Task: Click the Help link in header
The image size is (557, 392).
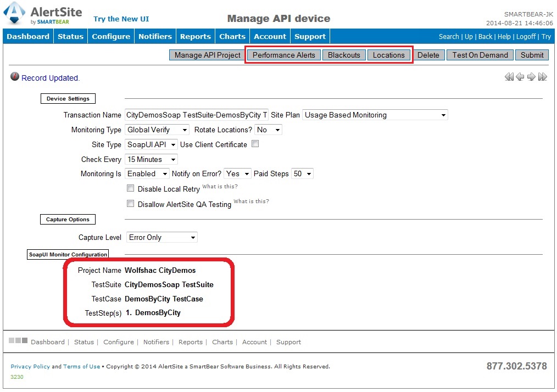Action: click(504, 37)
